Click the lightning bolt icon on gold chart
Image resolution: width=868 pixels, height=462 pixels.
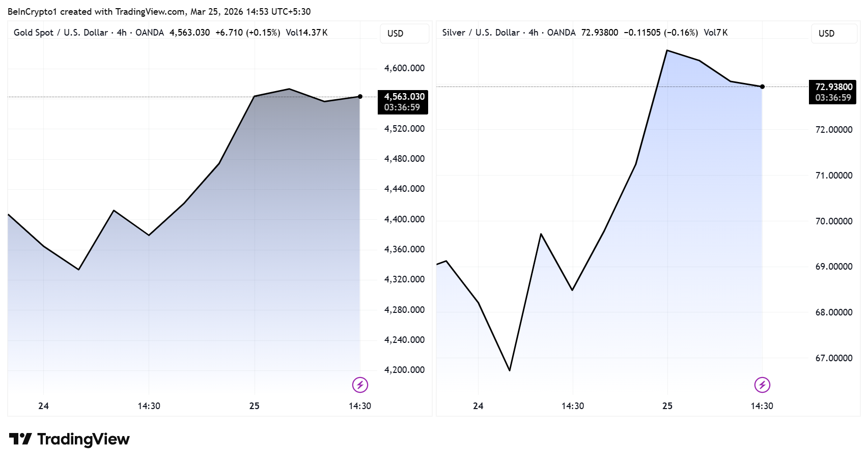pos(360,385)
